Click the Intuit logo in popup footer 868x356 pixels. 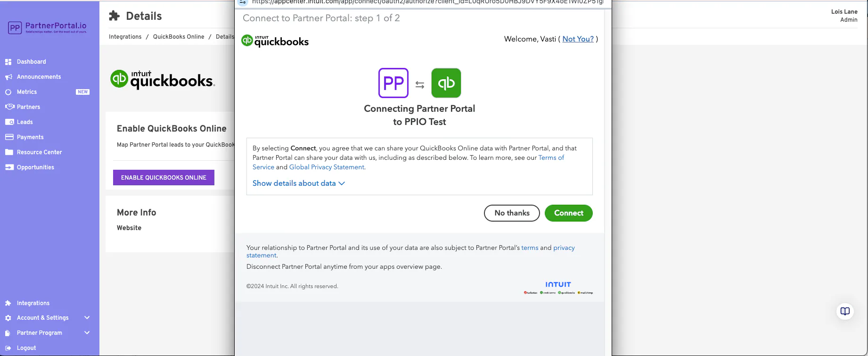558,284
